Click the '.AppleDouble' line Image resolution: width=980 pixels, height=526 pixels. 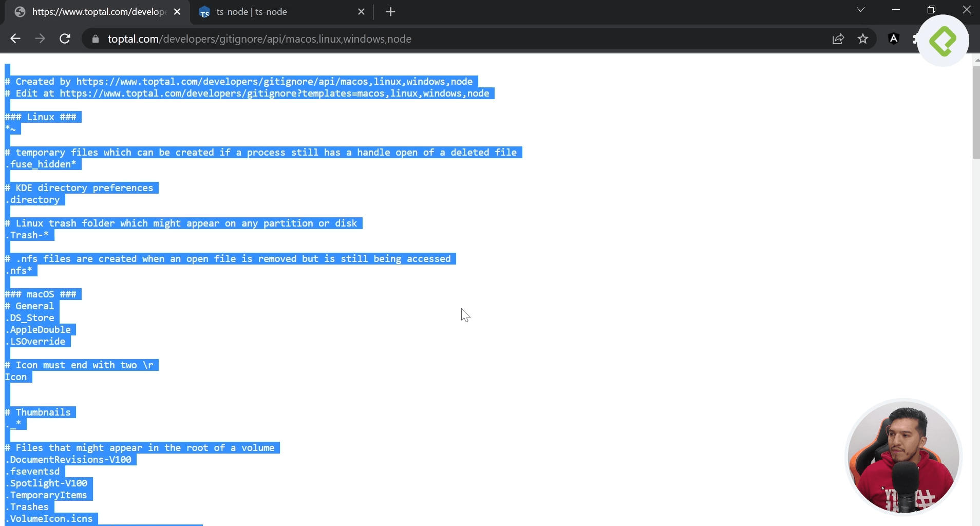[38, 330]
